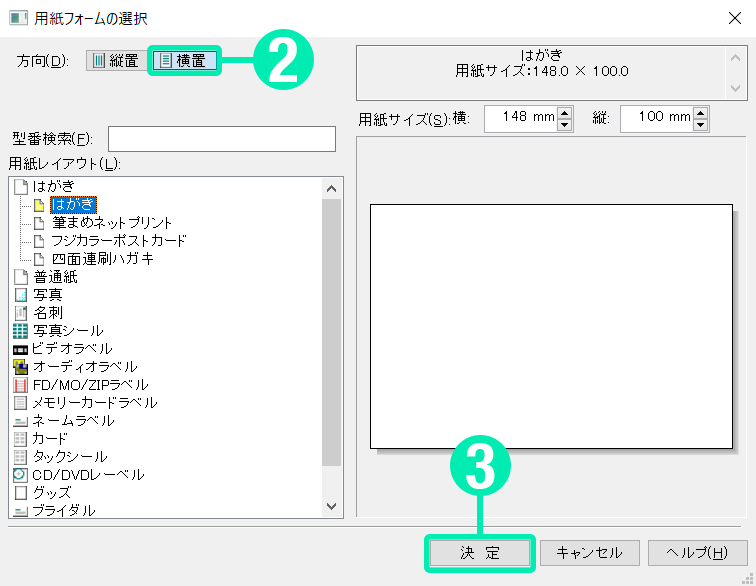Click the 筆まめネットプリント page icon
Screen dimensions: 756x586
click(40, 223)
